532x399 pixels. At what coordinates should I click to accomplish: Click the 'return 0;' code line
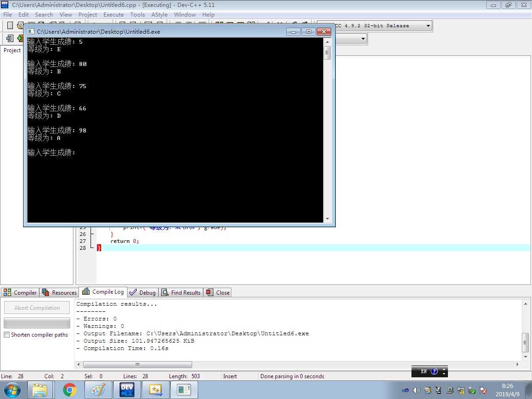pos(125,241)
